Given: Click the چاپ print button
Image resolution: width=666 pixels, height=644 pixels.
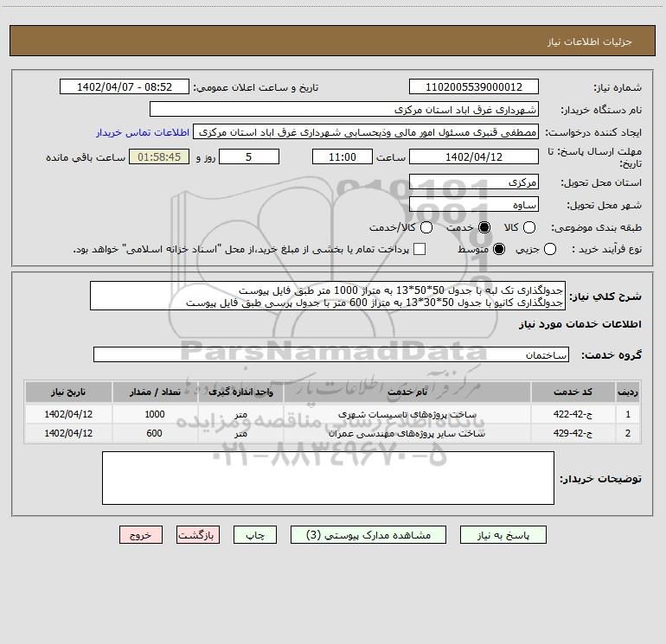Looking at the screenshot, I should (x=255, y=535).
